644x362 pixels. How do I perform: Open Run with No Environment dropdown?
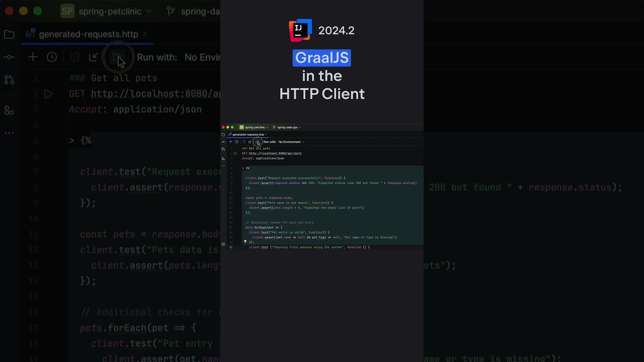point(291,142)
